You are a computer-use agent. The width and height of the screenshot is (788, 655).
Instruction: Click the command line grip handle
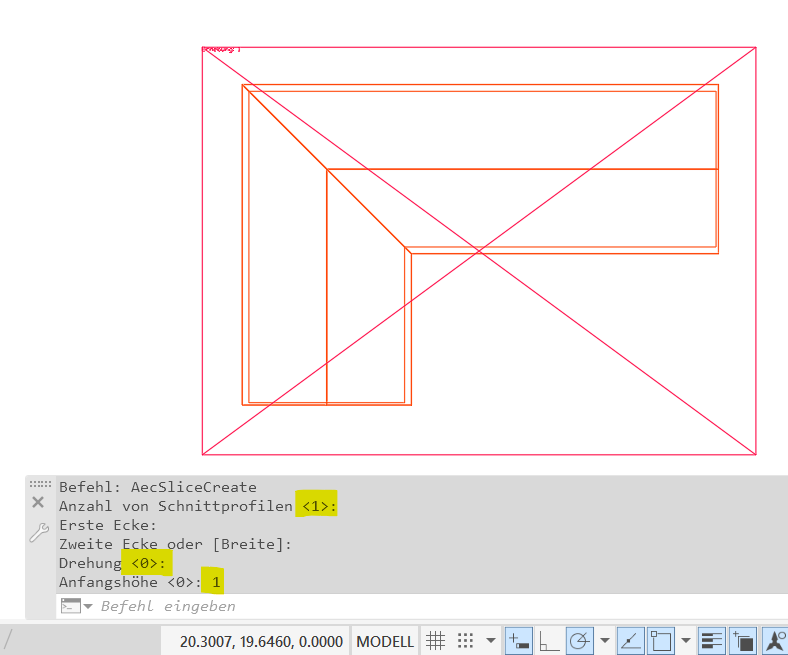click(39, 484)
